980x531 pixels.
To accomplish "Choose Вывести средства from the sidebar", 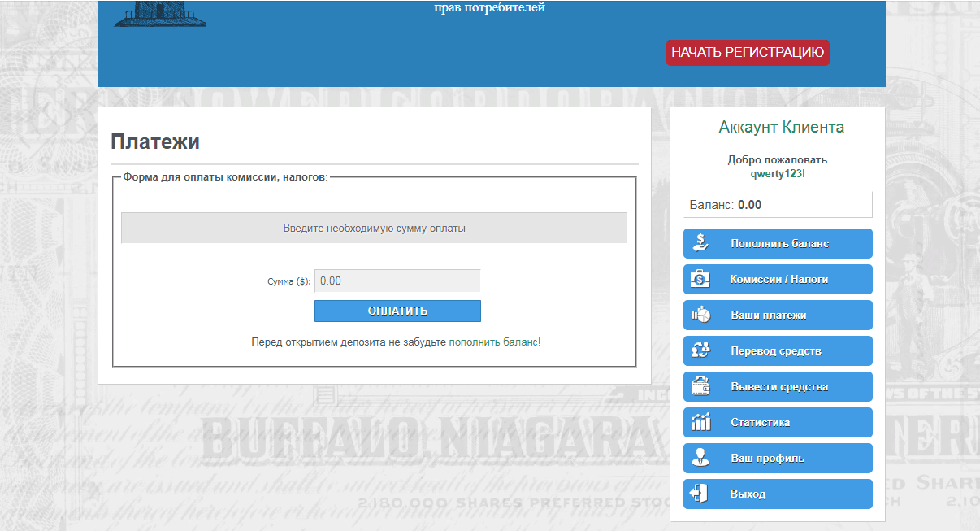I will click(x=779, y=386).
